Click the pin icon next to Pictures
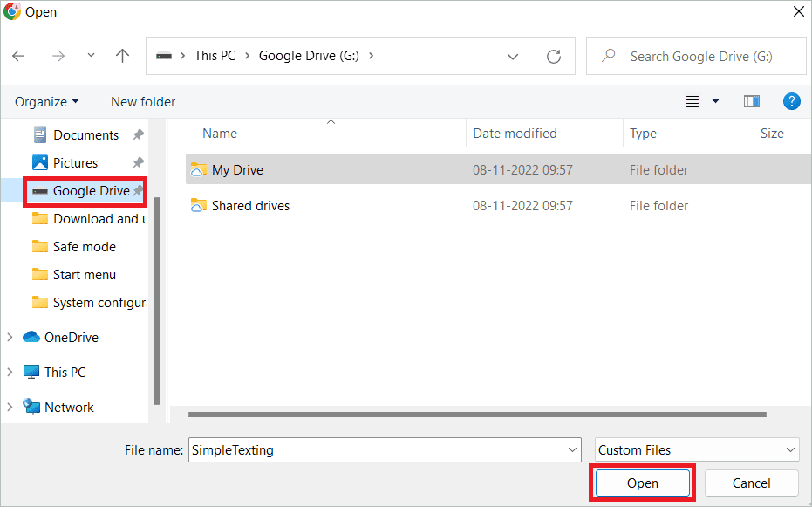812x507 pixels. [x=138, y=162]
